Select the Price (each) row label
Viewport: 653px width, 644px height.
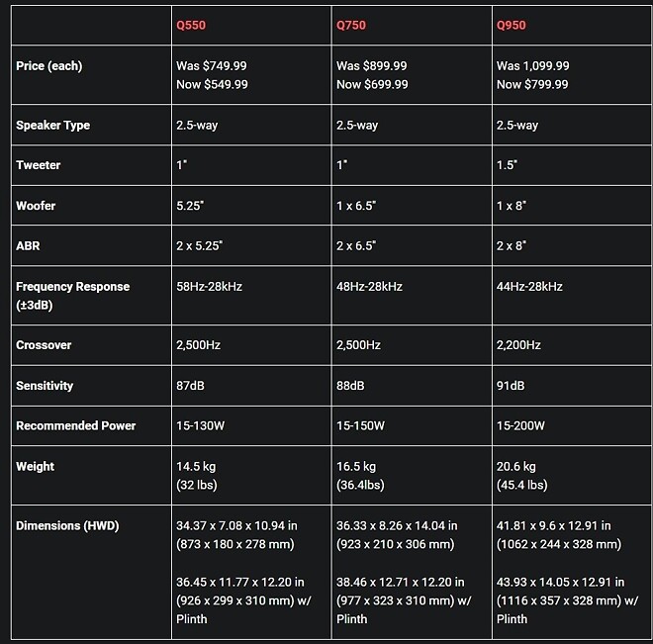pyautogui.click(x=49, y=65)
